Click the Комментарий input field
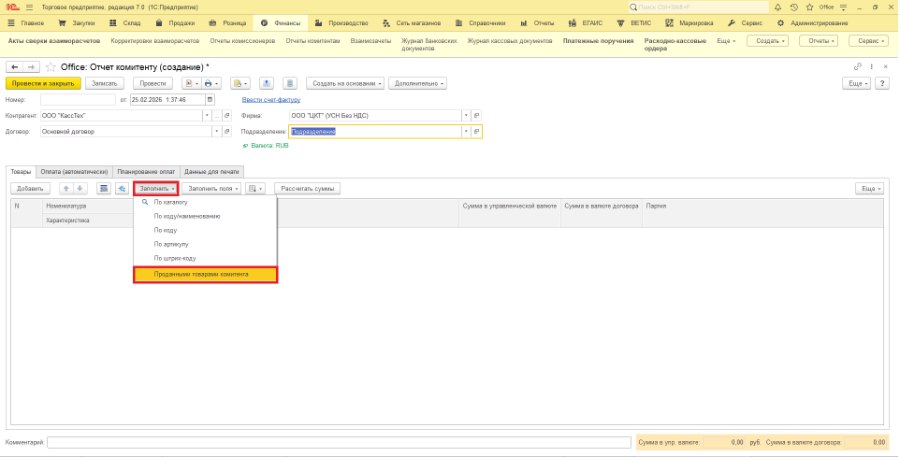Screen dimensions: 900x457 tap(339, 443)
